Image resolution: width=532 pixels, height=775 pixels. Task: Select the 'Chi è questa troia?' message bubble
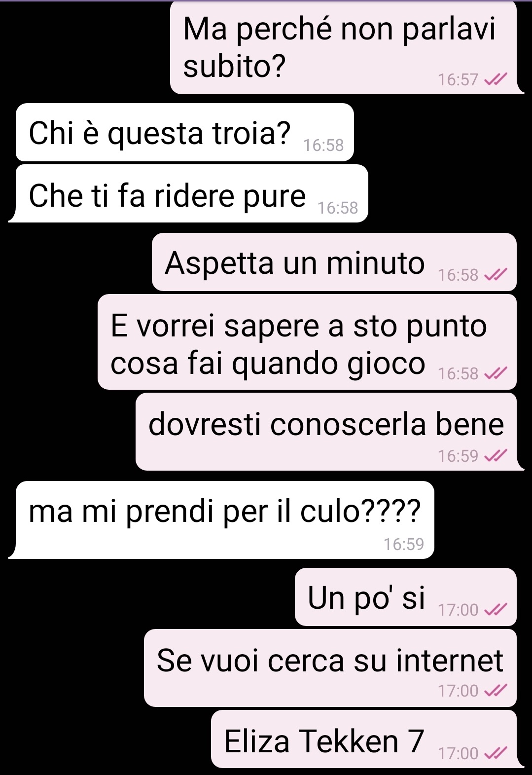(185, 132)
